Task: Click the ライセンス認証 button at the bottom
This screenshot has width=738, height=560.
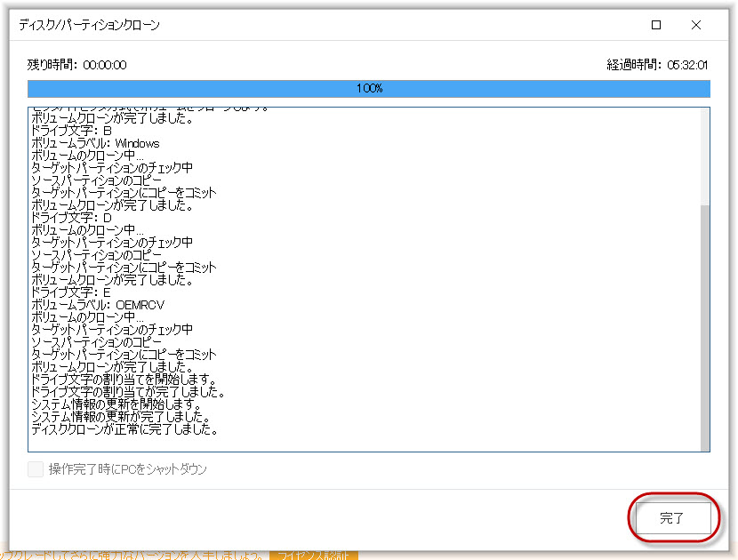Action: (314, 556)
